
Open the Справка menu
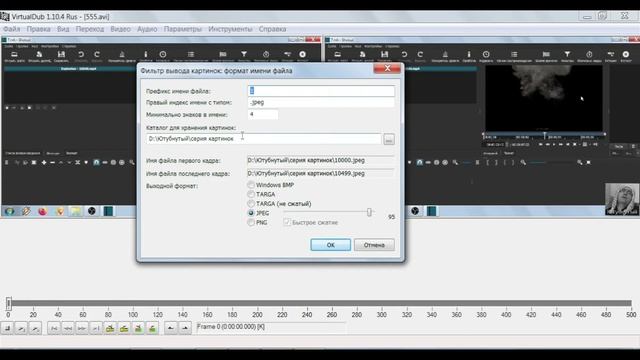[x=272, y=29]
